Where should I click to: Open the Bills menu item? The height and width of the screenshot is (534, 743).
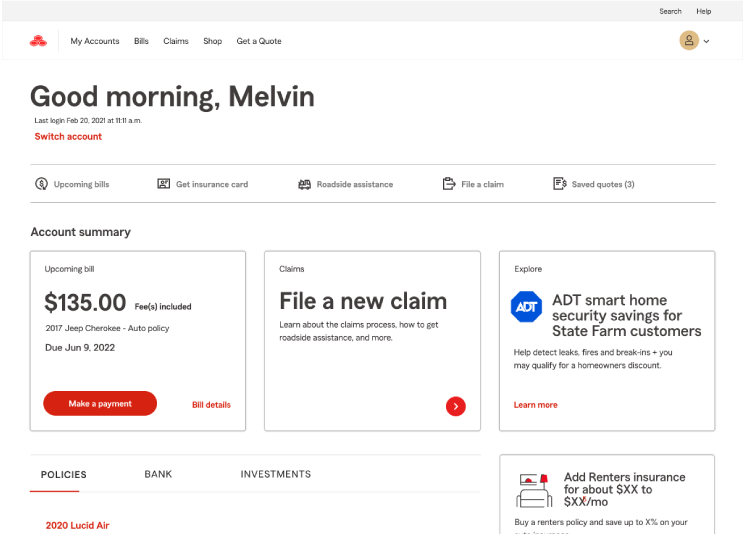point(141,41)
